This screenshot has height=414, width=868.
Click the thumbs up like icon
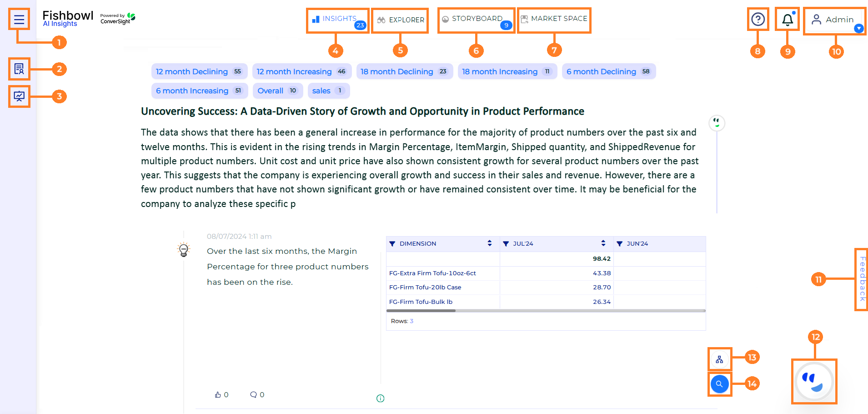218,394
